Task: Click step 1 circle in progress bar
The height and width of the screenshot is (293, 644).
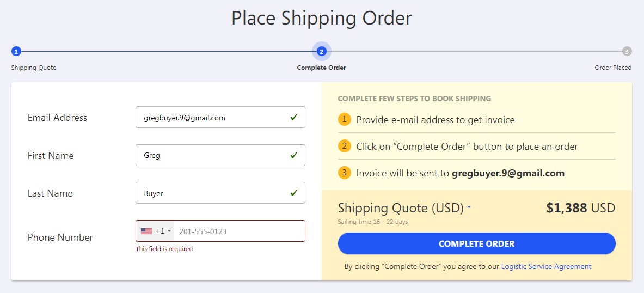Action: tap(16, 51)
